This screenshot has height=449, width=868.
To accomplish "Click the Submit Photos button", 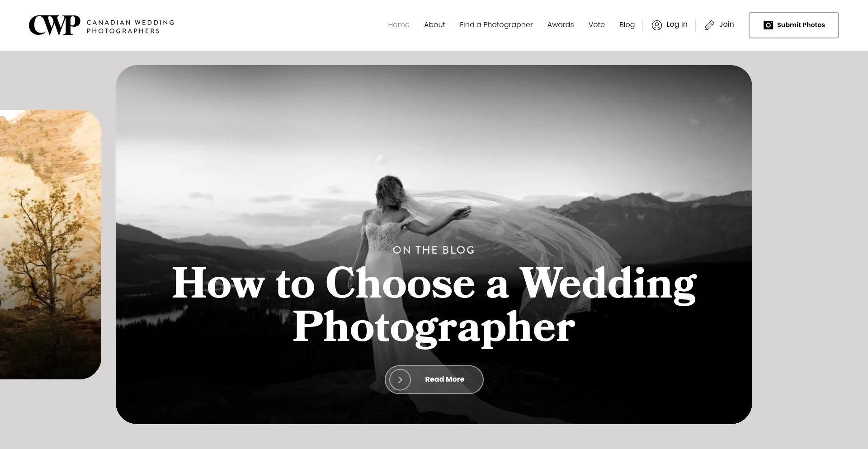I will tap(793, 25).
